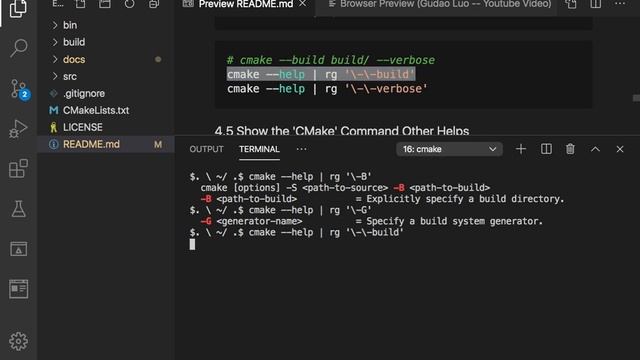Open panel more tabs ellipsis
Image resolution: width=640 pixels, height=360 pixels.
pyautogui.click(x=302, y=149)
